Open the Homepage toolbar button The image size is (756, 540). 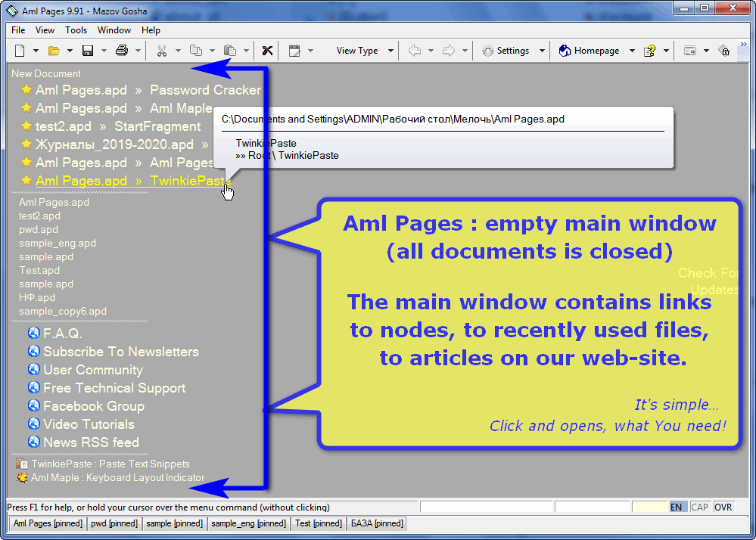589,51
